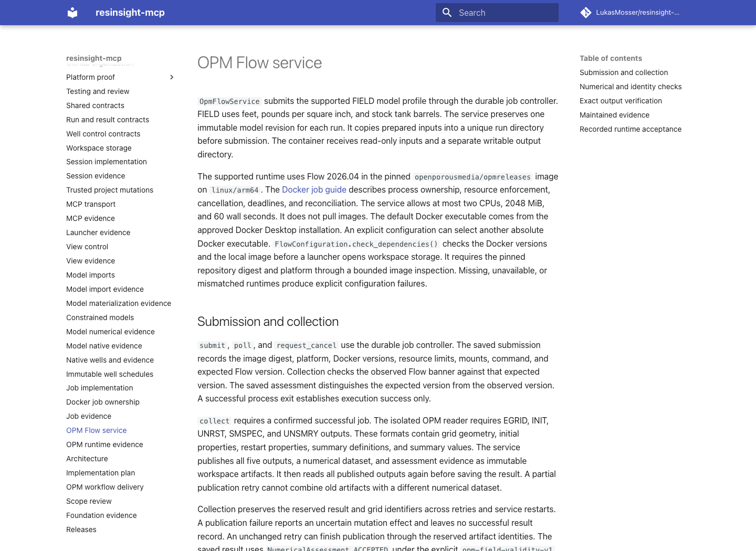Focus the Search input field

click(x=497, y=13)
